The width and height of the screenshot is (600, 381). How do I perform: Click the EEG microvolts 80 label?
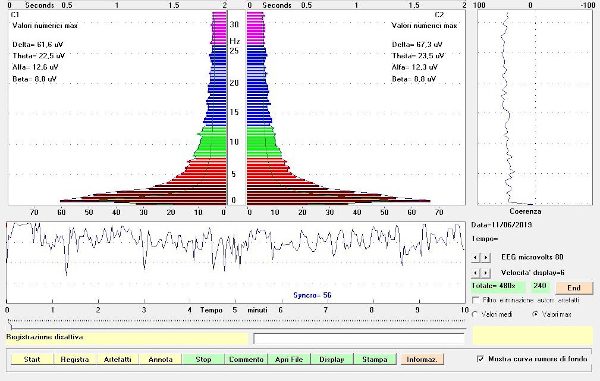tap(532, 257)
